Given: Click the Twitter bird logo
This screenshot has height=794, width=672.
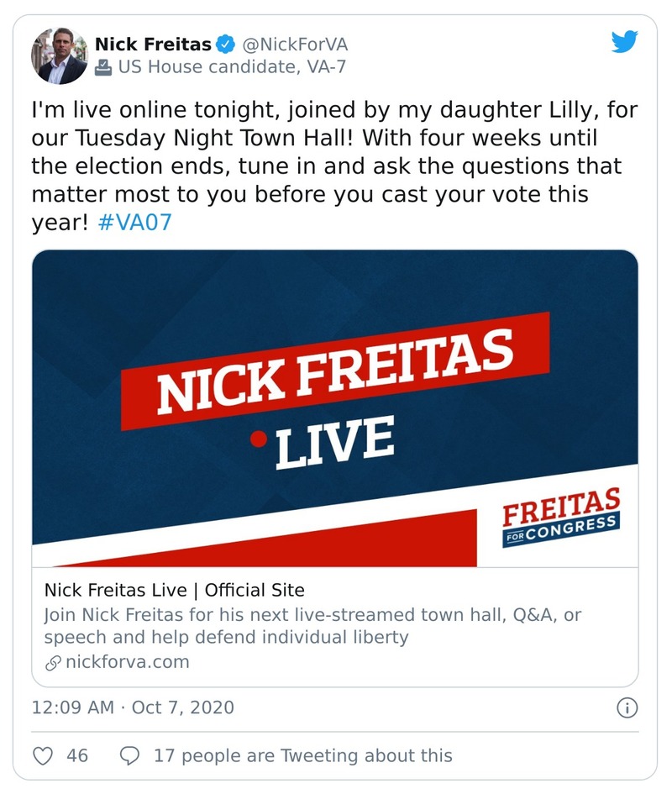Looking at the screenshot, I should pyautogui.click(x=624, y=42).
